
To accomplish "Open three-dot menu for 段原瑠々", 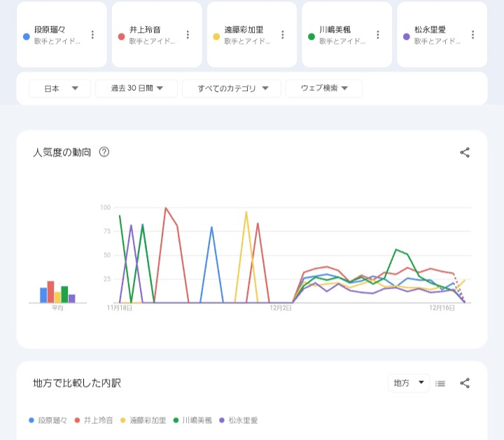I will (x=92, y=35).
